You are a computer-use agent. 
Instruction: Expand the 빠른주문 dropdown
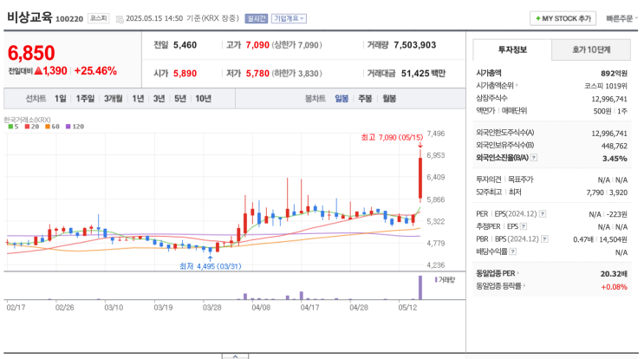coord(621,18)
